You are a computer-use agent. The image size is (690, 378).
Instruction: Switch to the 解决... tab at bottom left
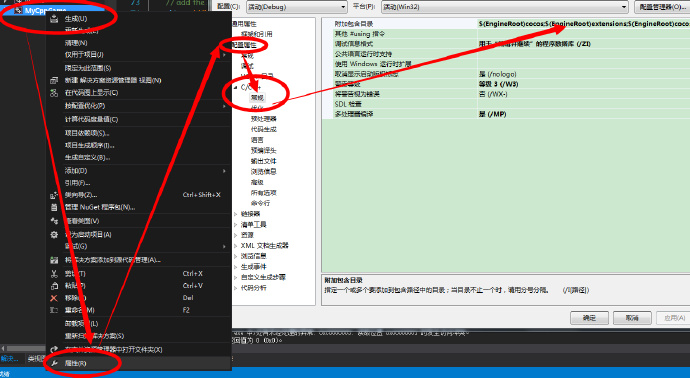click(x=10, y=359)
